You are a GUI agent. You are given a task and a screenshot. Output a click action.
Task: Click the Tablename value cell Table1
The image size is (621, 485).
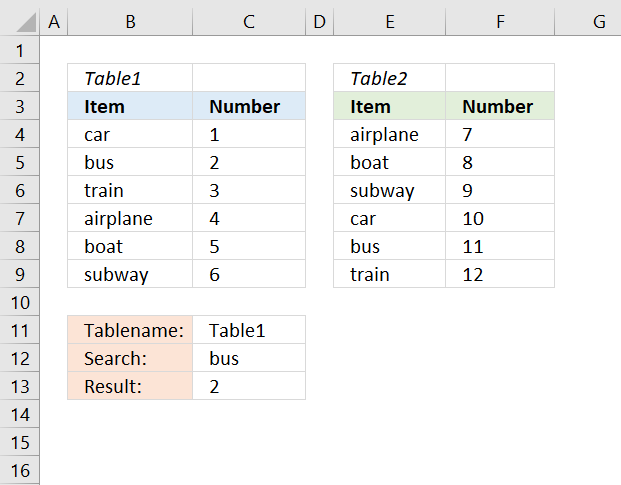point(248,330)
